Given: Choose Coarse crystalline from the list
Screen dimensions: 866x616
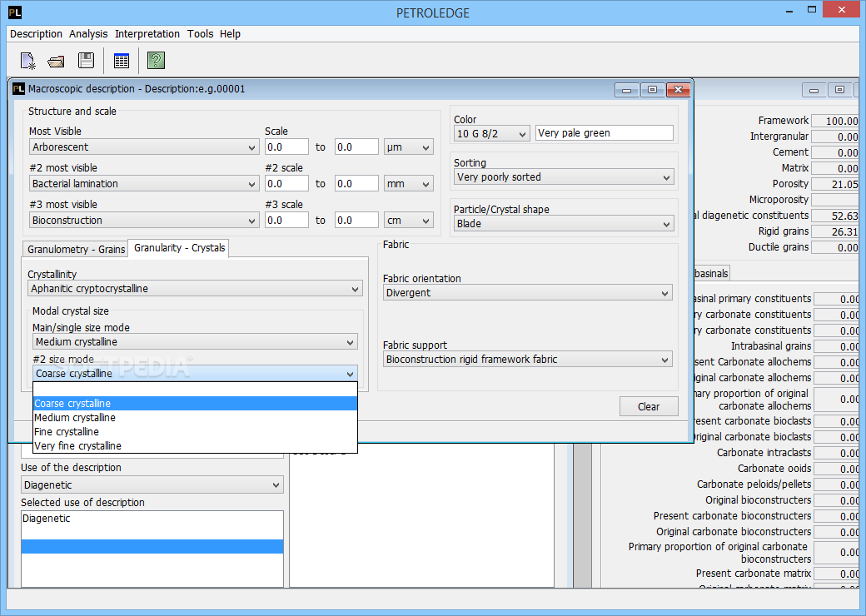Looking at the screenshot, I should tap(195, 404).
